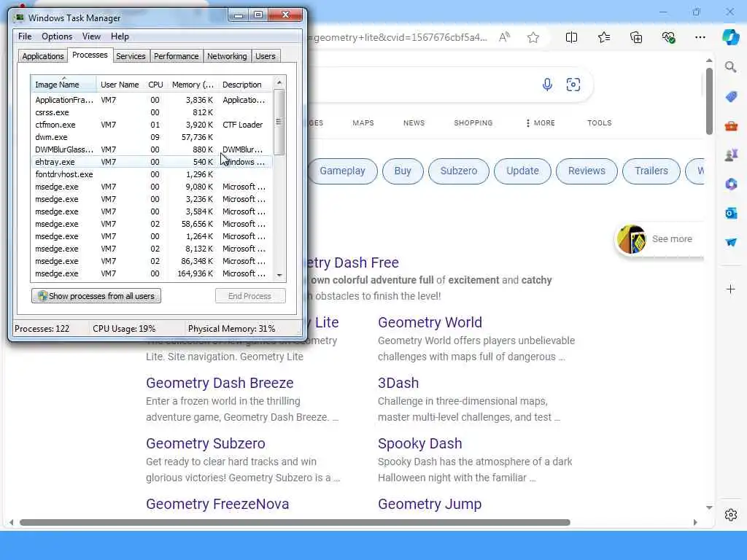This screenshot has width=747, height=560.
Task: Click Show processes from all users
Action: [x=96, y=296]
